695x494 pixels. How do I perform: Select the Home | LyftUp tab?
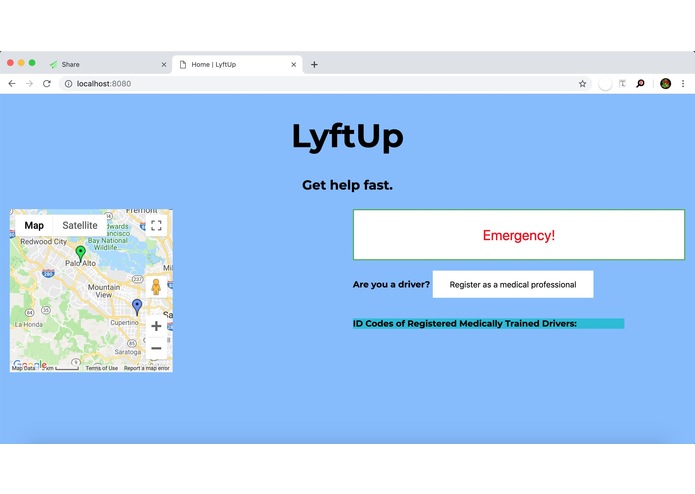click(x=237, y=65)
